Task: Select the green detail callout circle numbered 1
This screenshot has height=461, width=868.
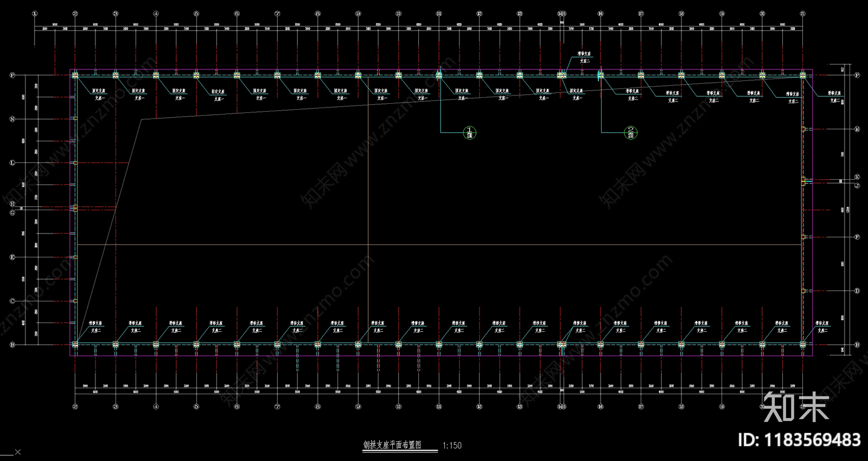Action: 470,132
